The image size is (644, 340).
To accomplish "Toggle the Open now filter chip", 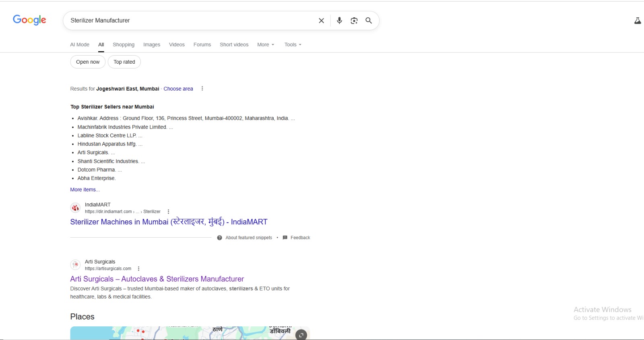I will point(88,62).
